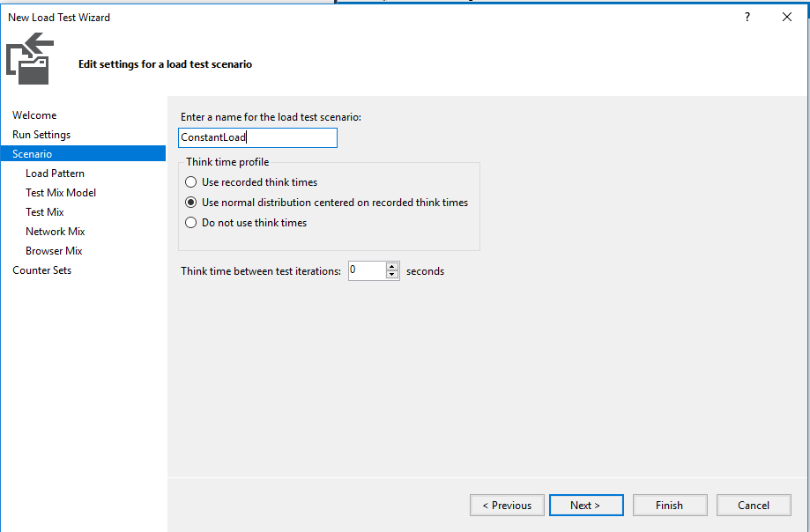Click the think time seconds input box
Image resolution: width=810 pixels, height=532 pixels.
click(x=365, y=270)
